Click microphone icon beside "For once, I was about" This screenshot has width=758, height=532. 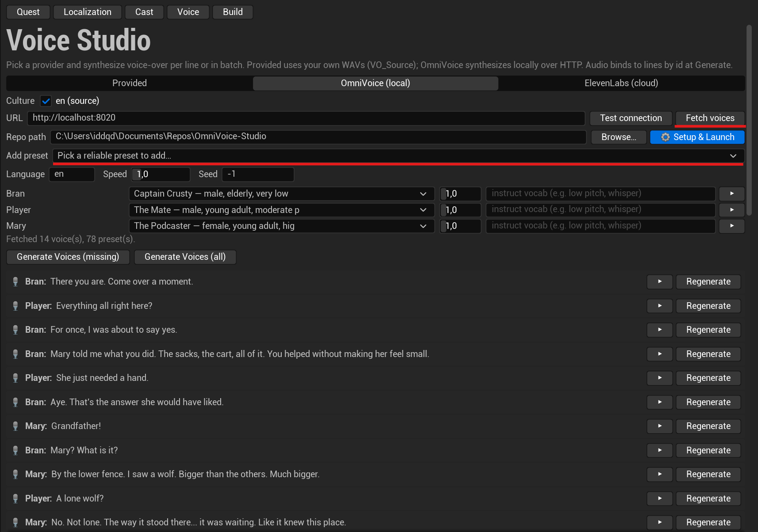point(15,330)
